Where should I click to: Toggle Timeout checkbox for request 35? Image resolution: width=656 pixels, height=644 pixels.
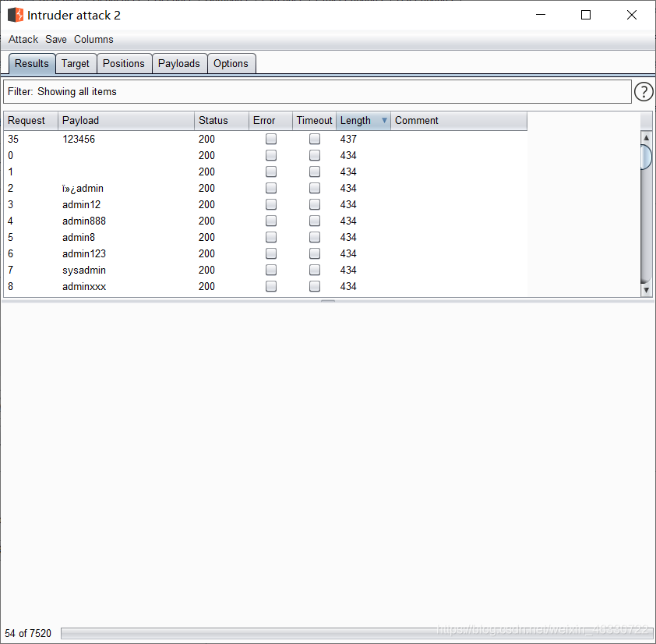(x=315, y=139)
